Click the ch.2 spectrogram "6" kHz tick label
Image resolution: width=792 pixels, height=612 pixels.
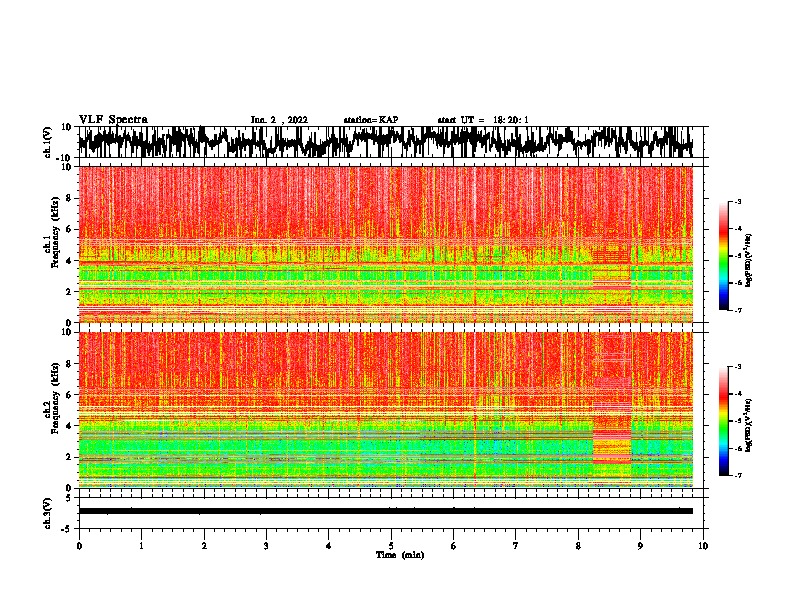tap(69, 394)
